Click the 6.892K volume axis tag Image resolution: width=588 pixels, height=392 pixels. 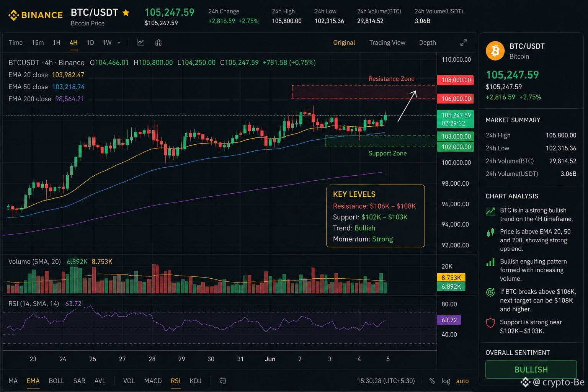[451, 286]
